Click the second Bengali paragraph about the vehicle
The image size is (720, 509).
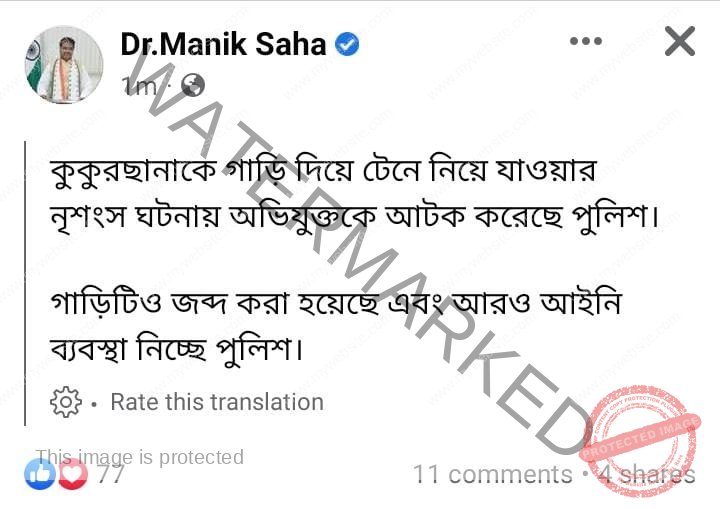336,327
